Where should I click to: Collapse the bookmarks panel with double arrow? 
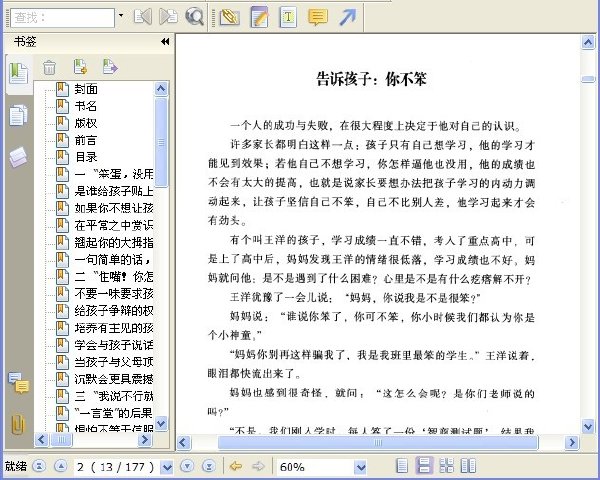[165, 41]
